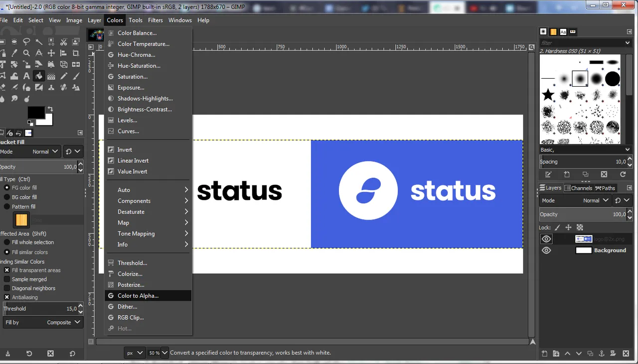The image size is (638, 364).
Task: Swap foreground and background colors
Action: (x=50, y=109)
